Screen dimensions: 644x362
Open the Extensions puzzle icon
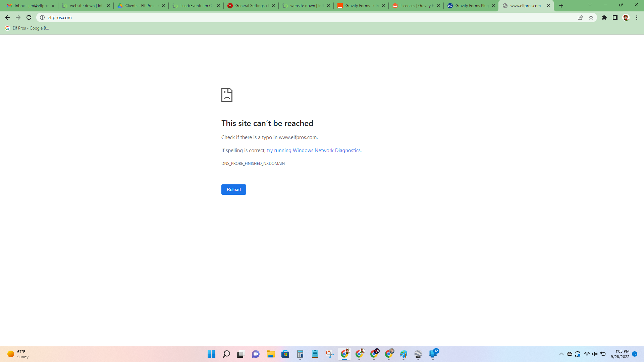604,17
